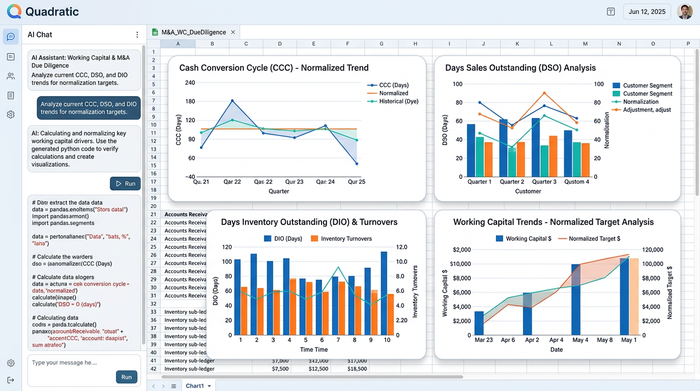
Task: Close the M&A_WC_DueDiligence tab
Action: coord(233,32)
